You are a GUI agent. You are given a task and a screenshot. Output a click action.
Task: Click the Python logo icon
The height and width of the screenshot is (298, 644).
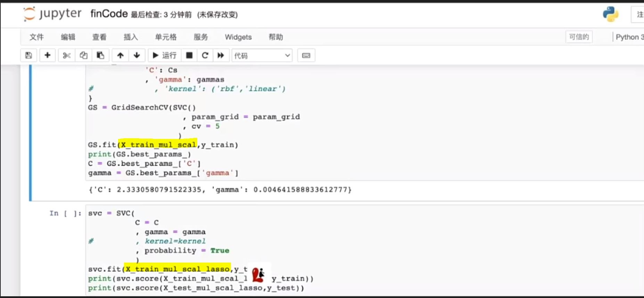[x=610, y=14]
